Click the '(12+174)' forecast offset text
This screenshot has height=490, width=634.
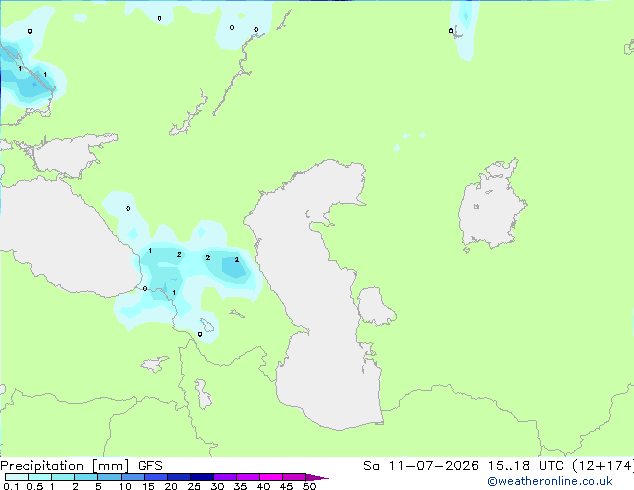click(603, 466)
